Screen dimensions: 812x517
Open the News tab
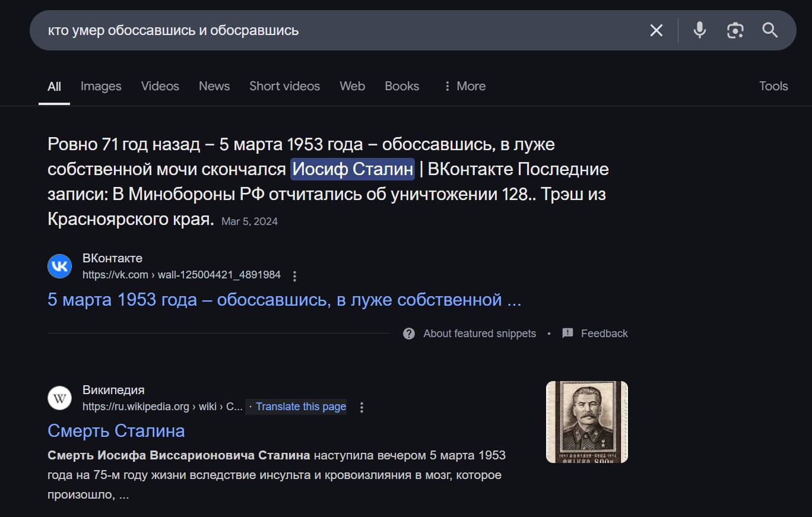214,86
